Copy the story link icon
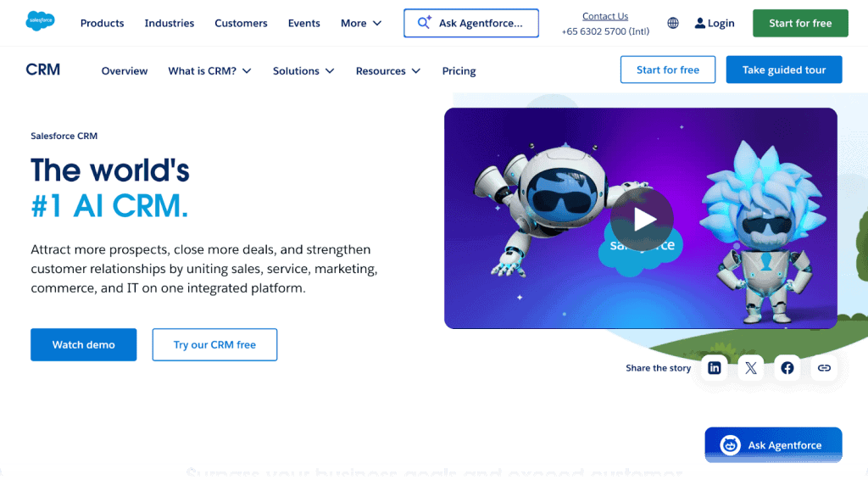This screenshot has height=480, width=868. pos(824,367)
